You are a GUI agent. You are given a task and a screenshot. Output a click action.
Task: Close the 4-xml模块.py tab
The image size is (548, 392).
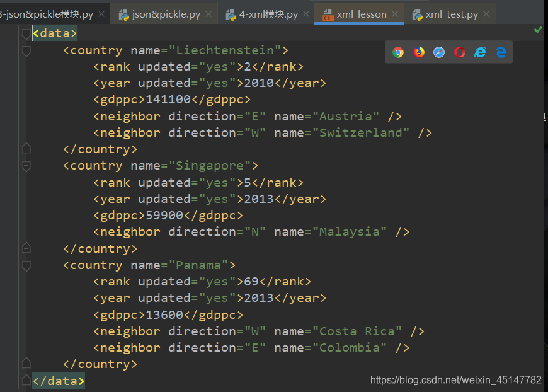point(305,14)
